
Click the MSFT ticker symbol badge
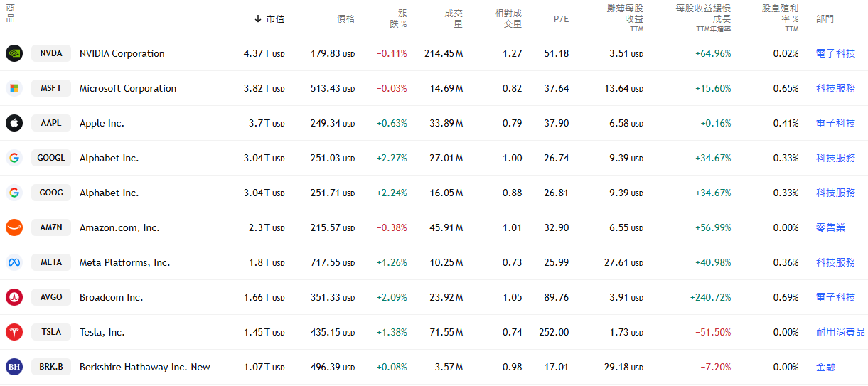coord(51,88)
